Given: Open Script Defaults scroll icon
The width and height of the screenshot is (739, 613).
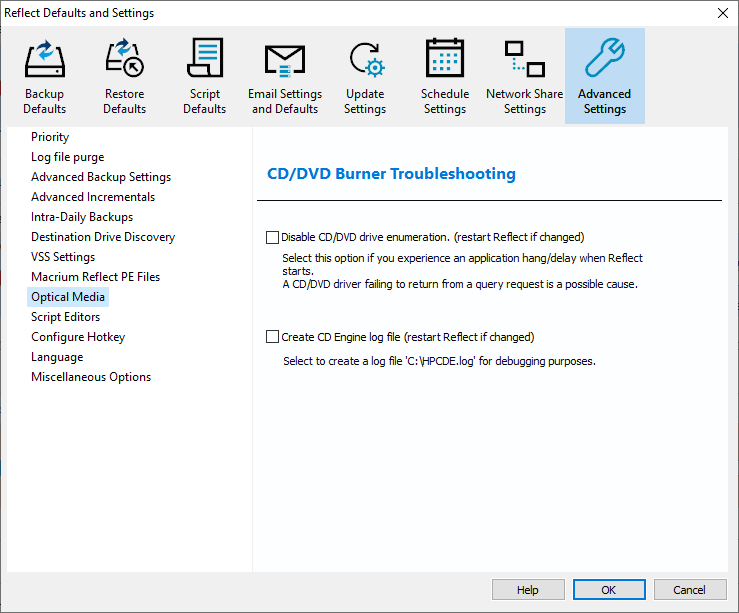Looking at the screenshot, I should [204, 60].
